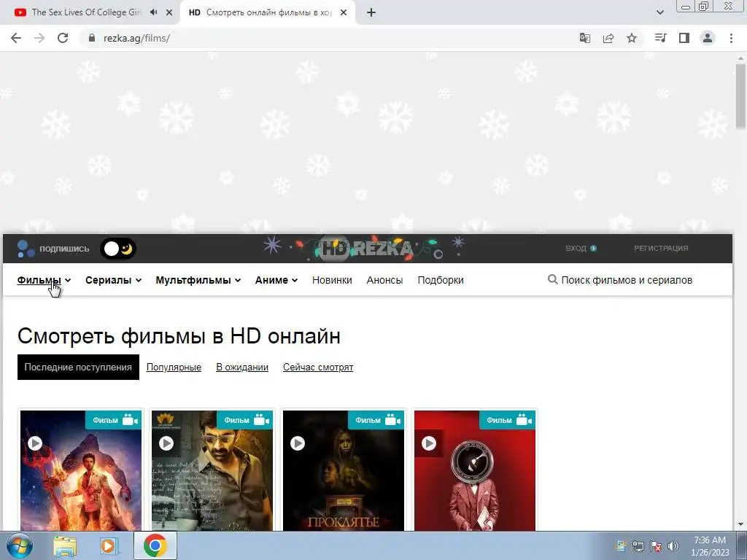Open Windows Media Player from taskbar

[x=109, y=545]
